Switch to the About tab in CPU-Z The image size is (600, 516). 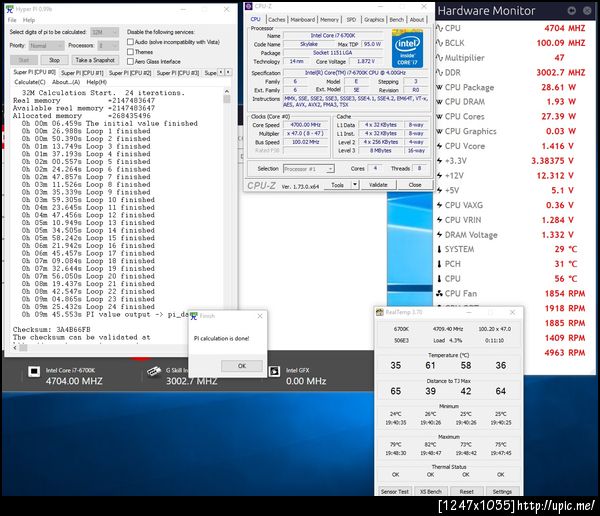click(x=417, y=20)
